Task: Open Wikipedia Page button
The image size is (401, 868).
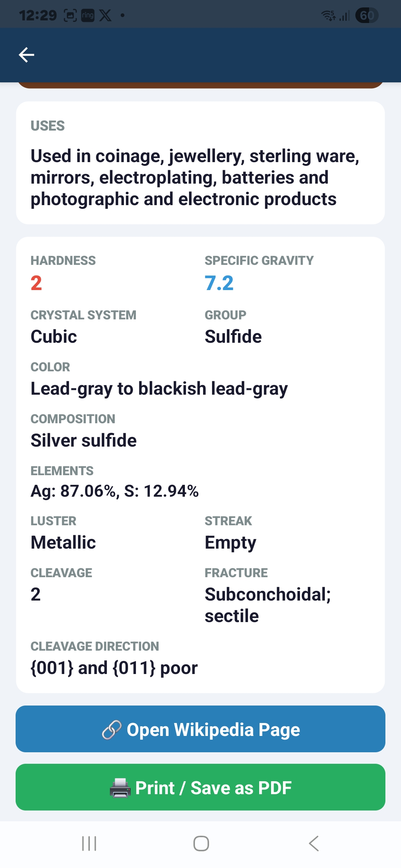Action: point(200,729)
